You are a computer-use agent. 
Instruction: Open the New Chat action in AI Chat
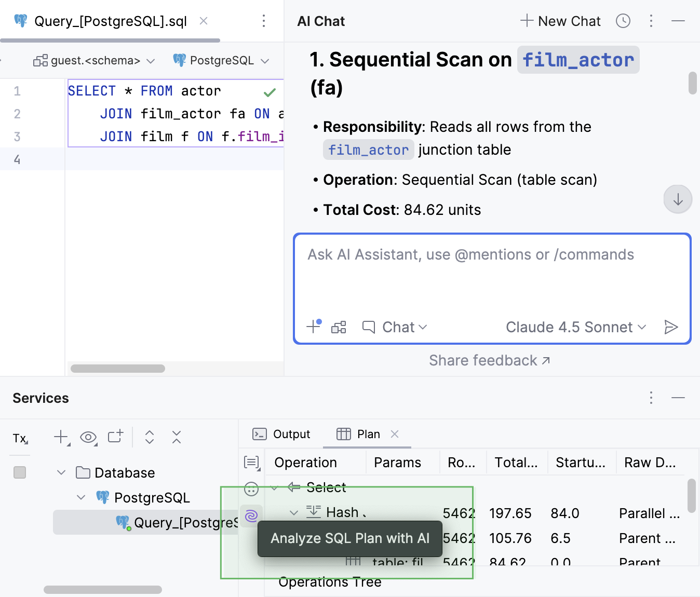point(560,21)
